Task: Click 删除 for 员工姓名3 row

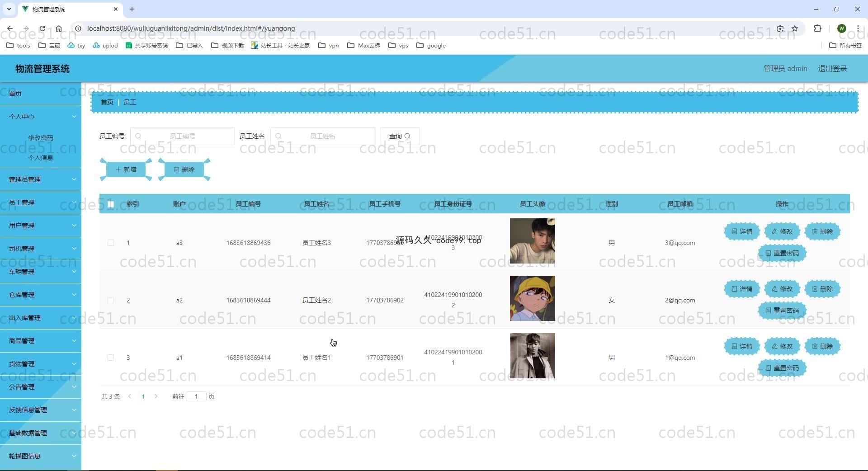Action: click(x=822, y=231)
